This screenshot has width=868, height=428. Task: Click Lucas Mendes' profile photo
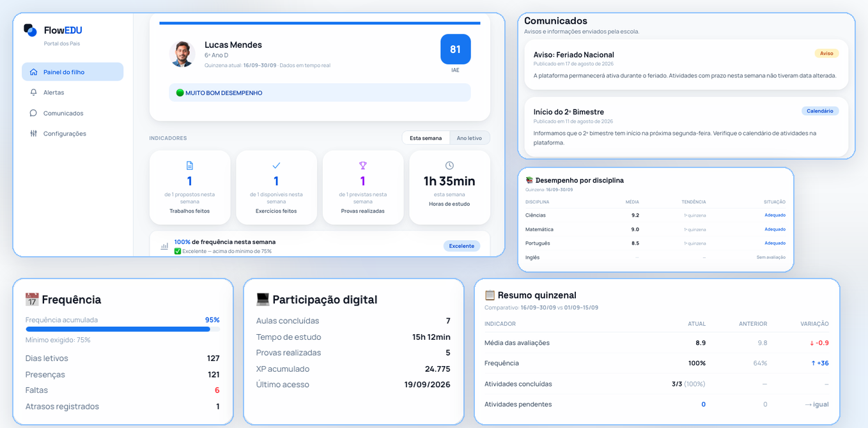click(182, 54)
